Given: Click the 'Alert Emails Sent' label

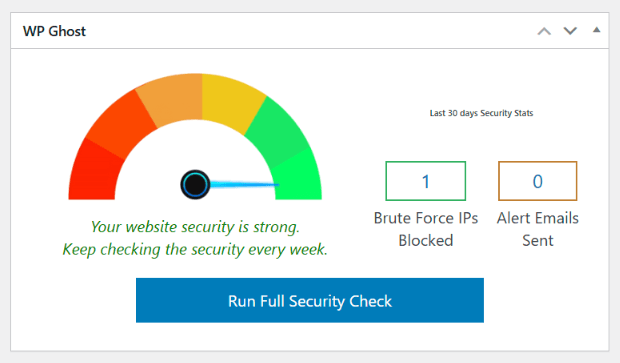Looking at the screenshot, I should point(537,229).
